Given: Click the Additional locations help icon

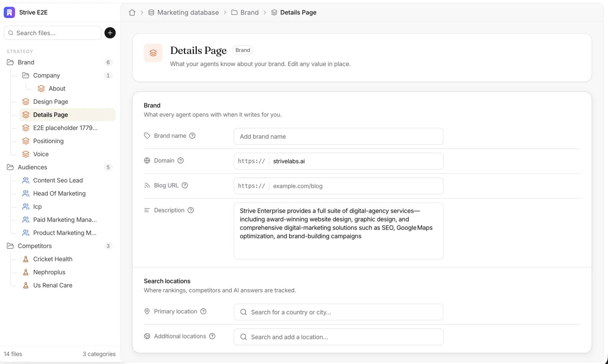Looking at the screenshot, I should click(x=212, y=336).
